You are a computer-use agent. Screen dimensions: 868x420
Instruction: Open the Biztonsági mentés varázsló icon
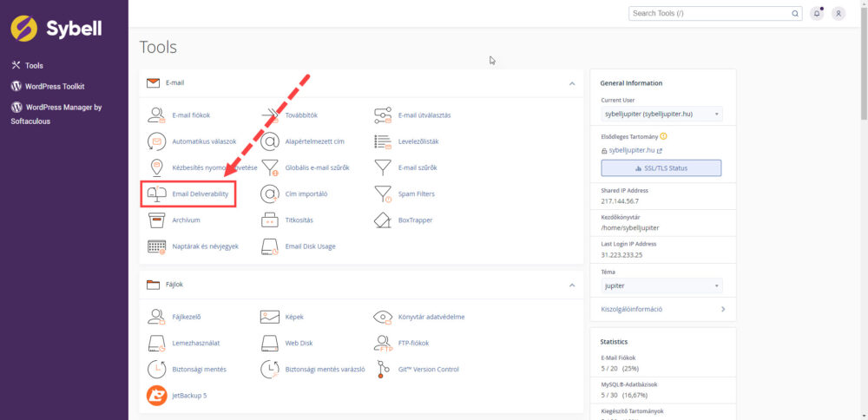[x=270, y=369]
